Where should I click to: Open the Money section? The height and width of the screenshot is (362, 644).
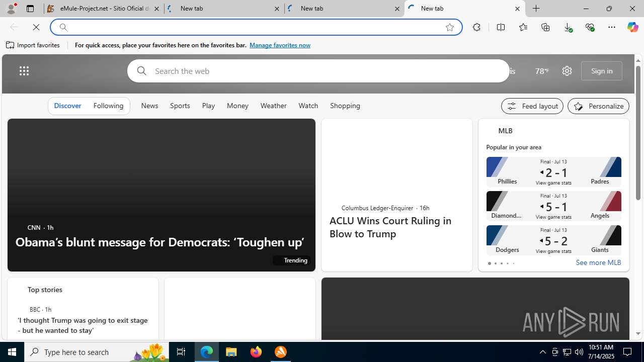pyautogui.click(x=237, y=106)
